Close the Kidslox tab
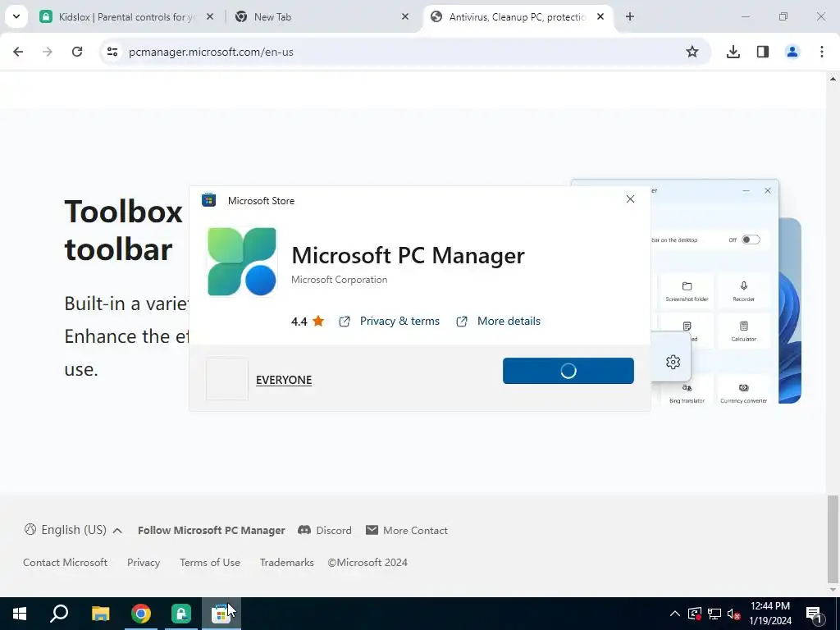The height and width of the screenshot is (630, 840). pos(210,16)
